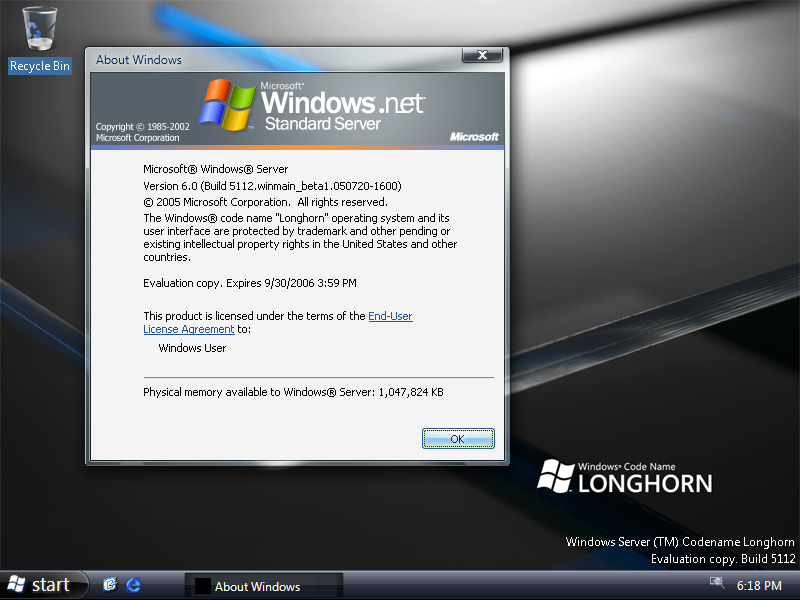Click Show Desktop quick launch icon

coord(110,585)
